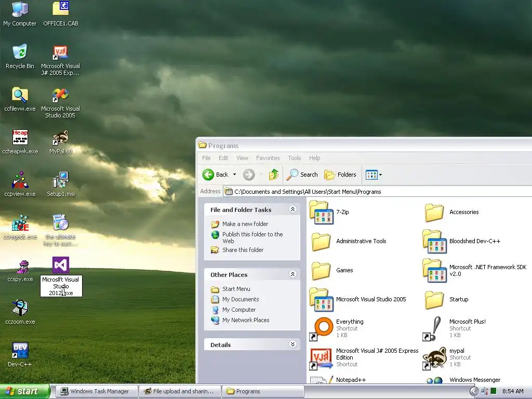
Task: Go Up one folder level
Action: (273, 175)
